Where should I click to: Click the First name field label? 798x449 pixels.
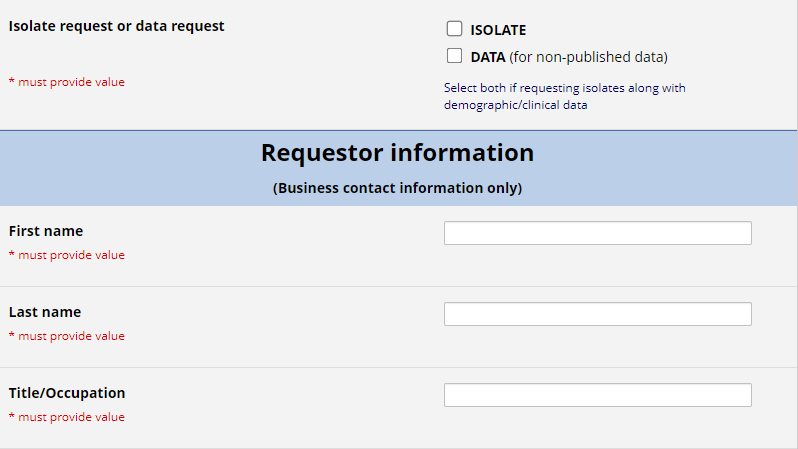tap(46, 231)
